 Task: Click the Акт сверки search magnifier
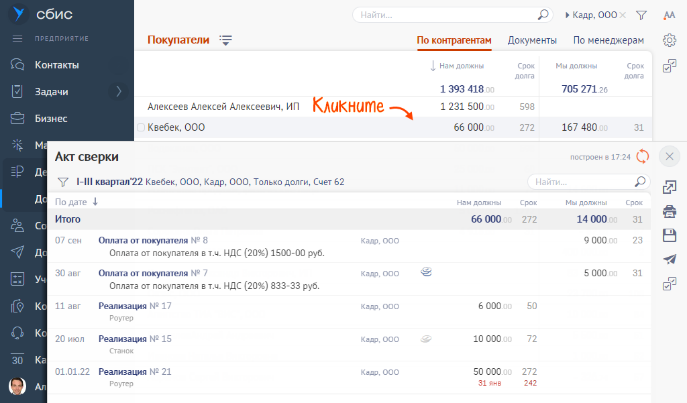coord(640,181)
